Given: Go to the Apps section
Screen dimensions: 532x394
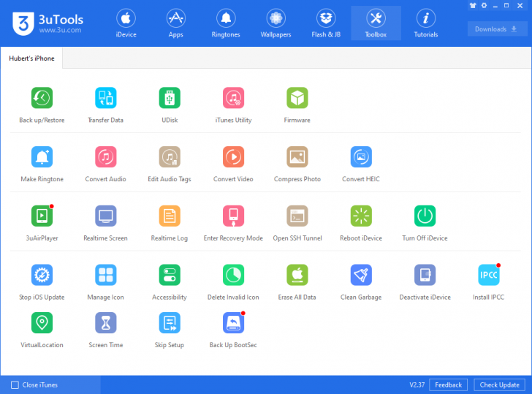Looking at the screenshot, I should click(175, 23).
